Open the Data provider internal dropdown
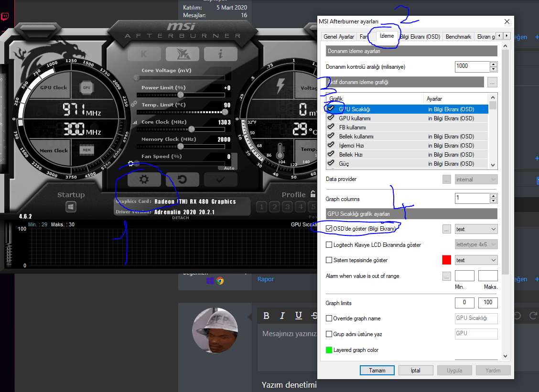Image resolution: width=539 pixels, height=392 pixels. coord(476,180)
